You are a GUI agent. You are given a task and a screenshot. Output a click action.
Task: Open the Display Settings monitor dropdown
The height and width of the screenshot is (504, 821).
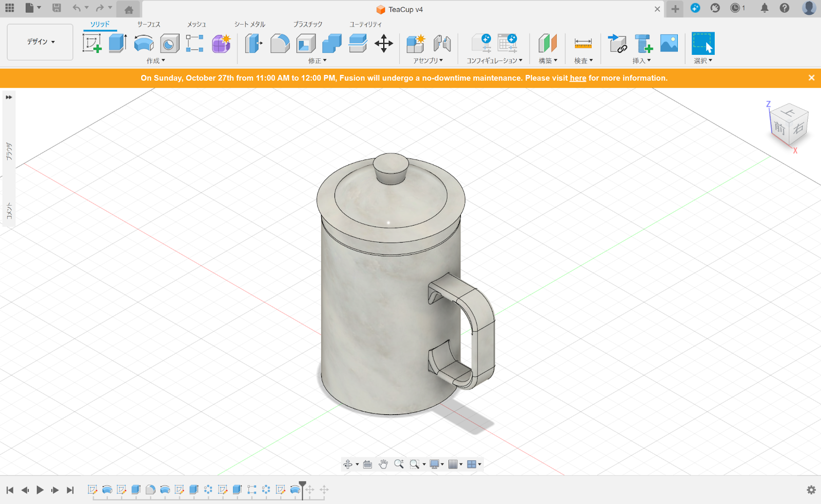437,464
